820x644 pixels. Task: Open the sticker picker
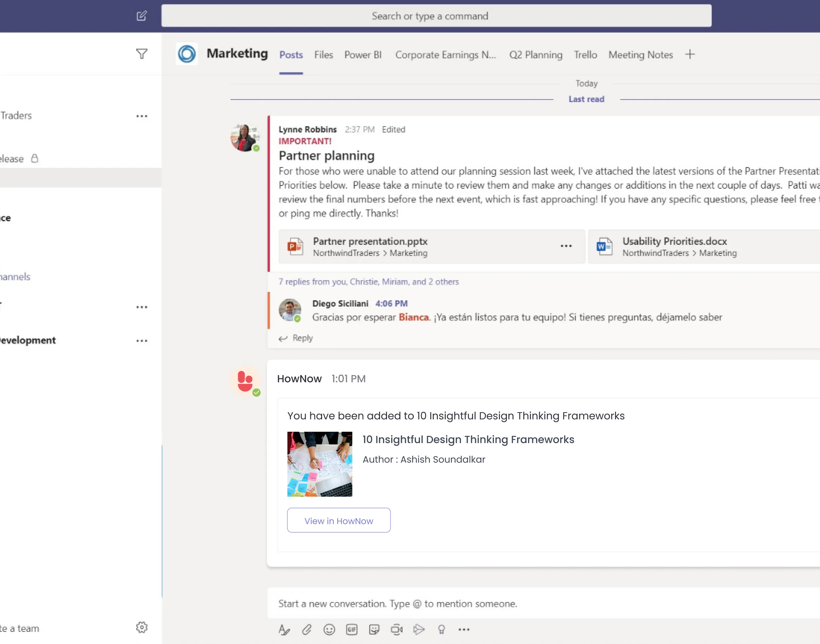[374, 629]
